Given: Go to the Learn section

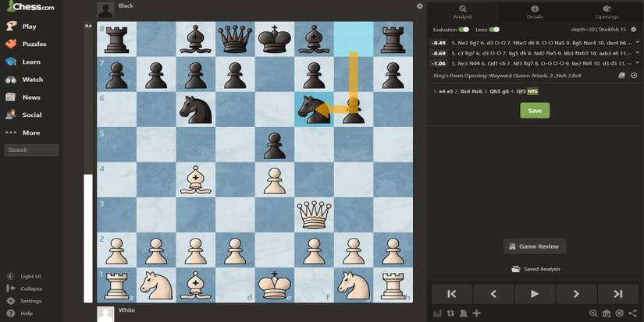Looking at the screenshot, I should [23, 62].
